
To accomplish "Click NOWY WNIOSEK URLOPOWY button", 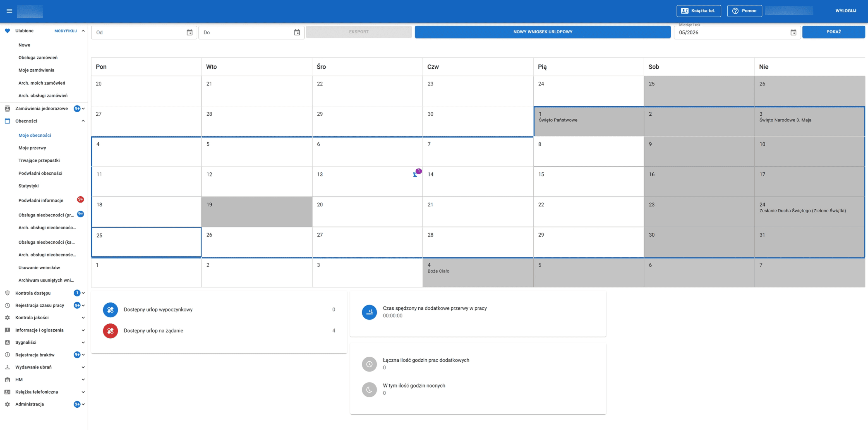I will pyautogui.click(x=542, y=32).
